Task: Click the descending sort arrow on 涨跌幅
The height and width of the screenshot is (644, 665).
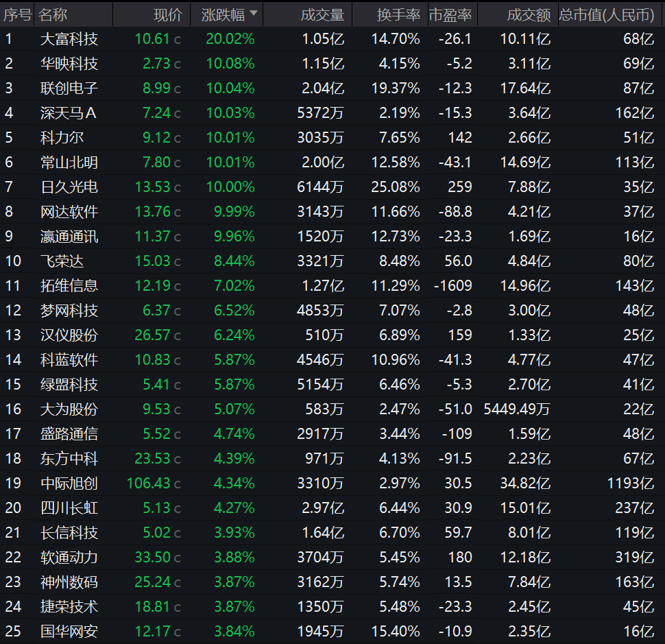Action: pos(254,13)
